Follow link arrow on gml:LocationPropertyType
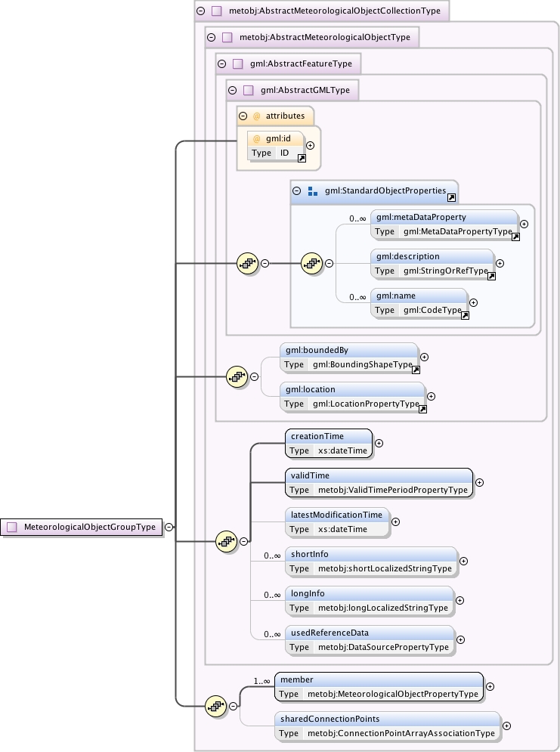The height and width of the screenshot is (752, 560). coord(422,409)
